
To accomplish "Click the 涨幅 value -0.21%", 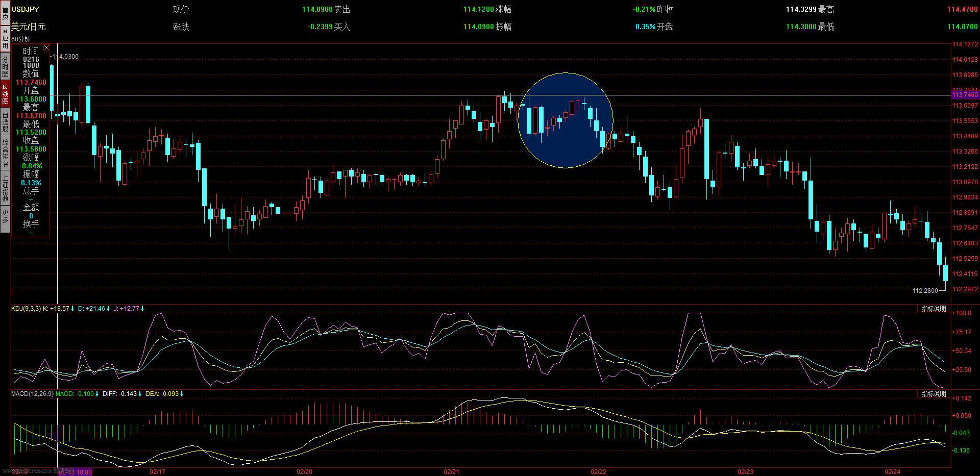I will pyautogui.click(x=644, y=9).
